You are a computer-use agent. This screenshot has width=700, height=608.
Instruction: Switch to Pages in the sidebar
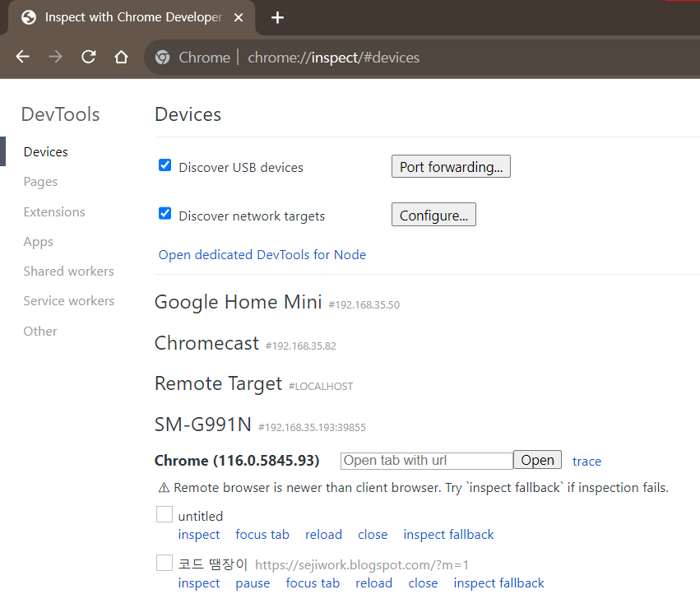pyautogui.click(x=40, y=182)
